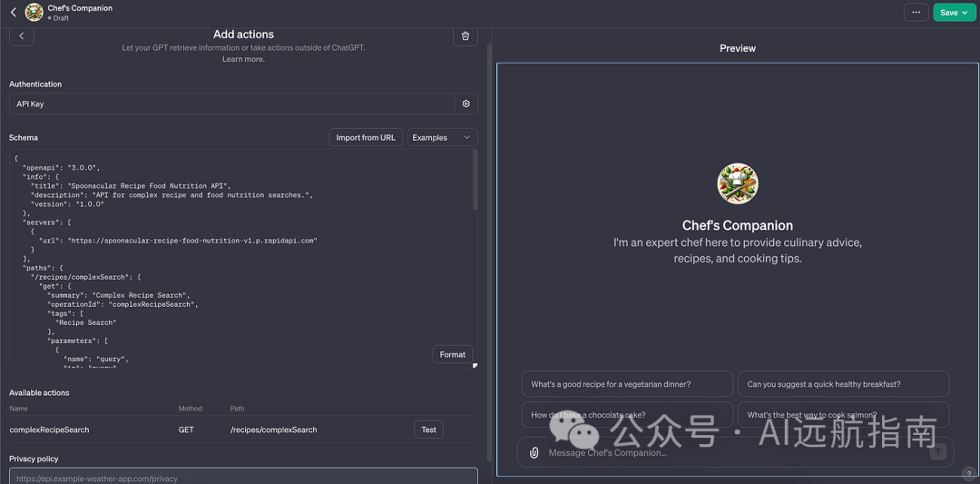
Task: Click the Method column header
Action: (x=190, y=409)
